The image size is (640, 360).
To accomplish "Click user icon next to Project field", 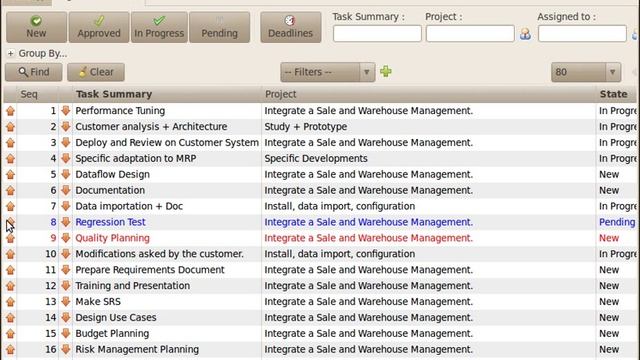I will coord(525,34).
